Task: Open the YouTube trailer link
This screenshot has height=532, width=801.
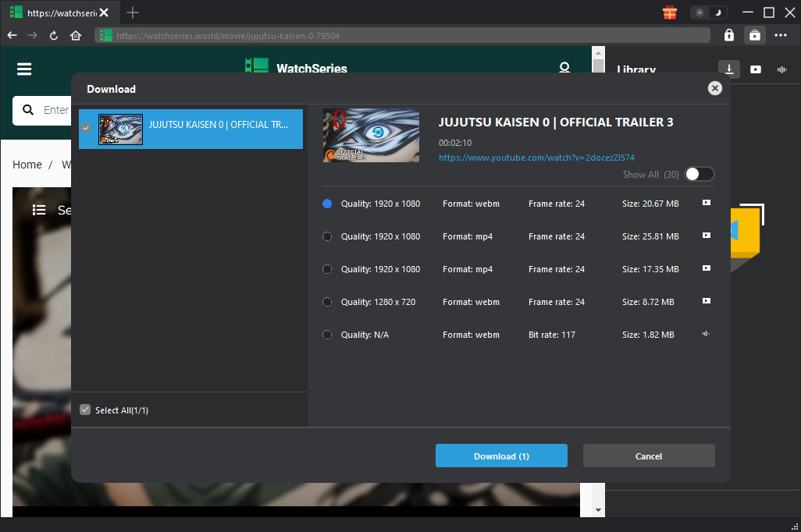Action: (536, 158)
